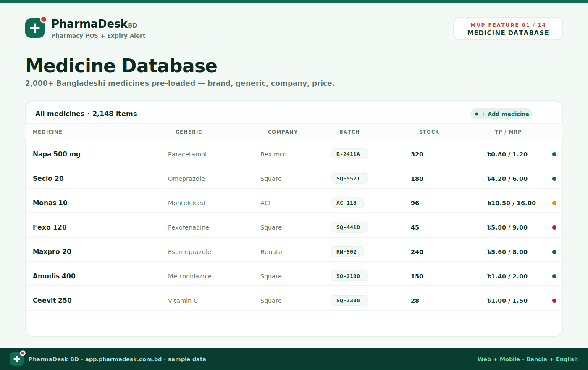Select batch tag SQ-3308

click(349, 300)
